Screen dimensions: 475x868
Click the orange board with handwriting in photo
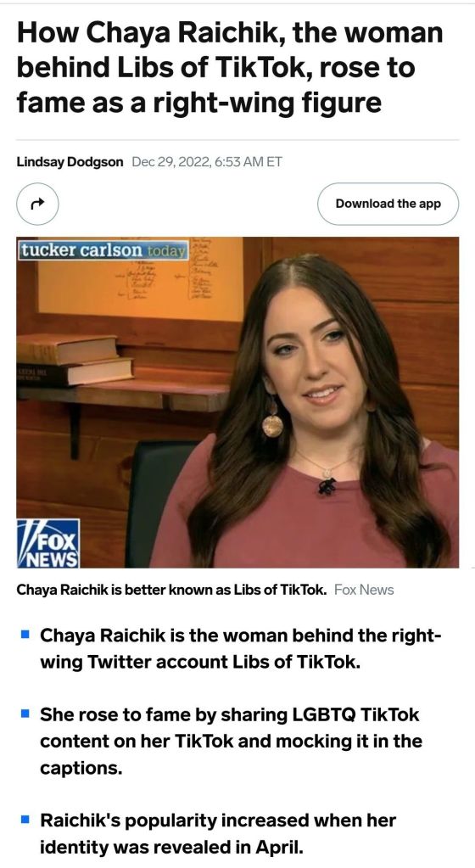(x=141, y=281)
